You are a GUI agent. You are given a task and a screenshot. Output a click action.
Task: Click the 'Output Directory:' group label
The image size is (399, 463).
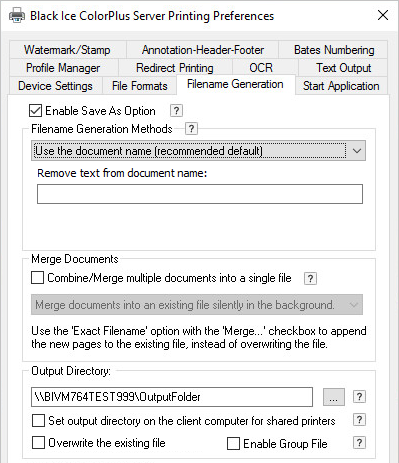pyautogui.click(x=71, y=371)
